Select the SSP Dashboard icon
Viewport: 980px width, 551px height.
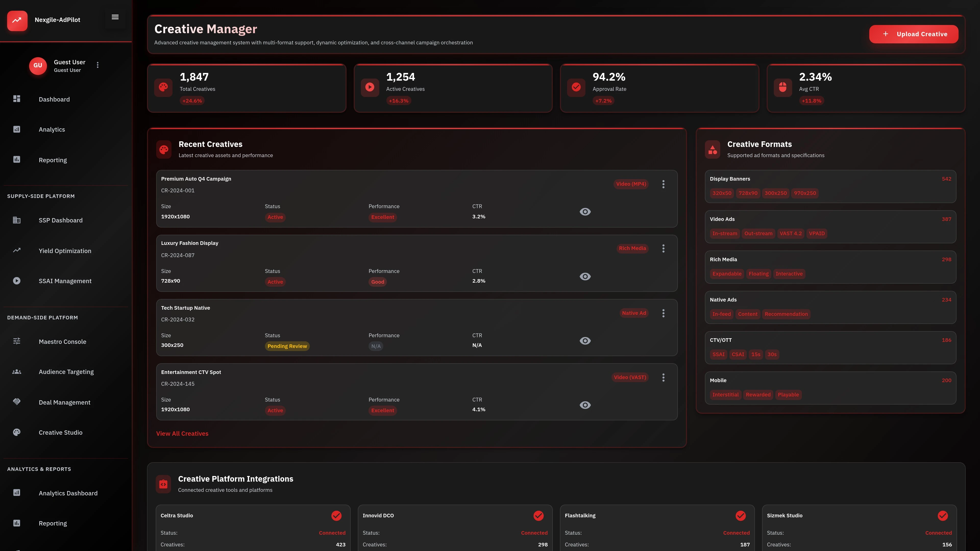[17, 220]
